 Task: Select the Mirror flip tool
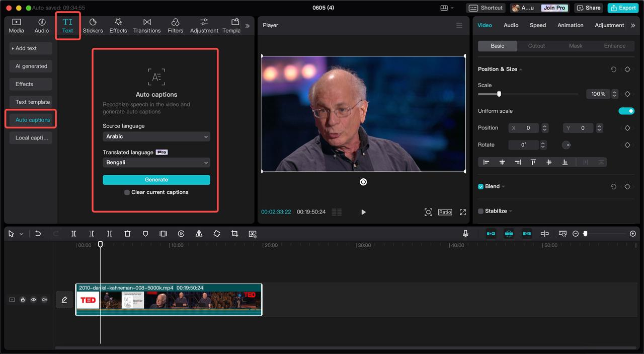[199, 234]
